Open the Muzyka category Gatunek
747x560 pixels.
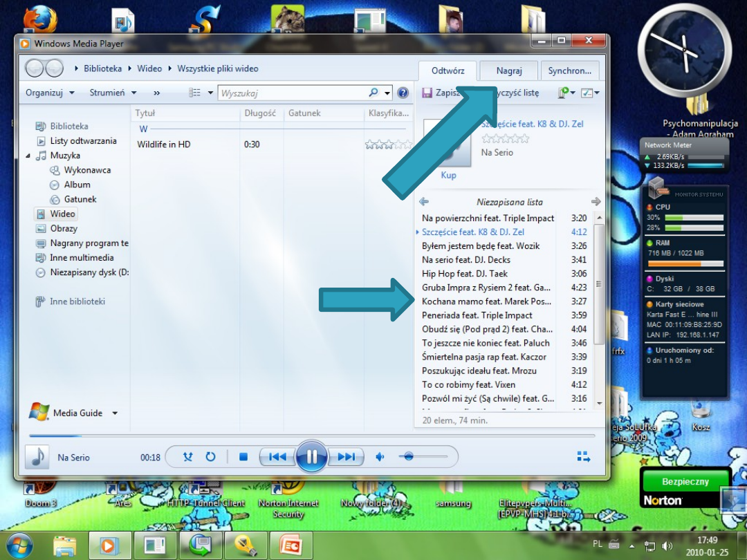pyautogui.click(x=80, y=199)
